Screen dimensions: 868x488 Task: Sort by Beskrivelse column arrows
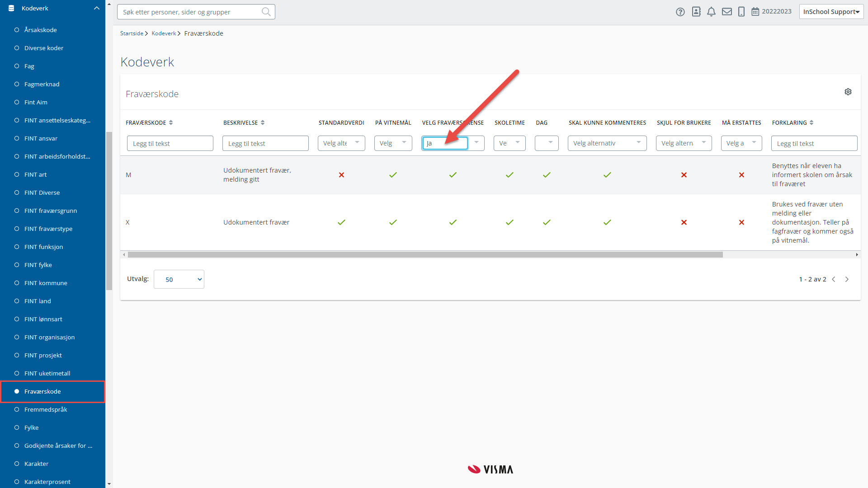(x=263, y=122)
